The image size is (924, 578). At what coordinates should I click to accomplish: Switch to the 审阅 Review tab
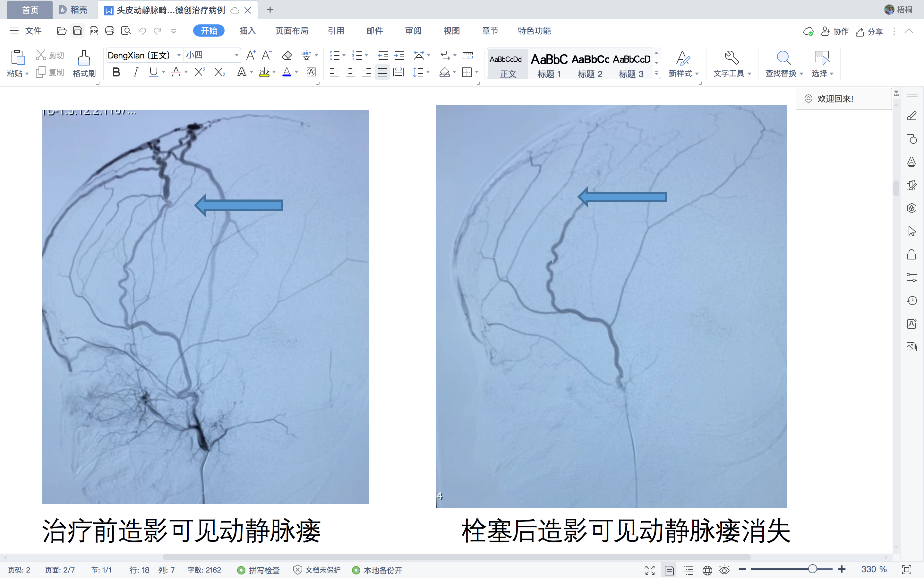(413, 31)
